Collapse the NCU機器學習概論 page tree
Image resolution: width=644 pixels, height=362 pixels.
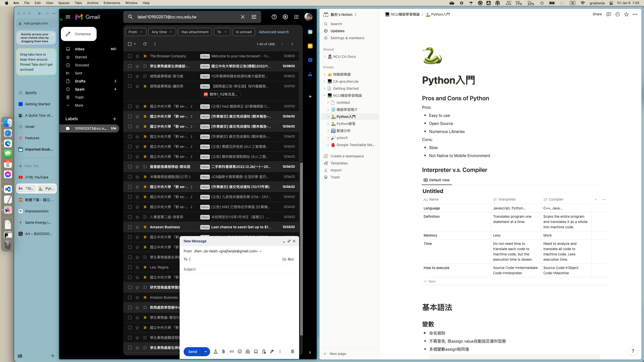point(324,96)
